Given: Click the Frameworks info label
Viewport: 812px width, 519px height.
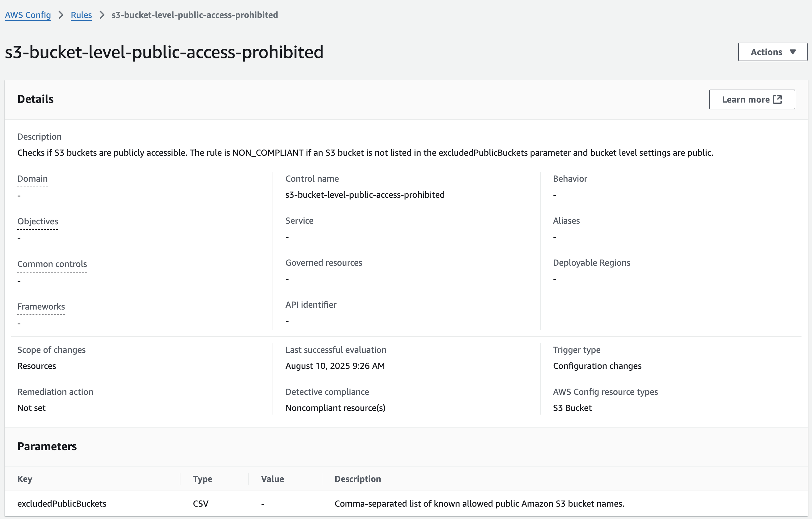Looking at the screenshot, I should pos(41,306).
